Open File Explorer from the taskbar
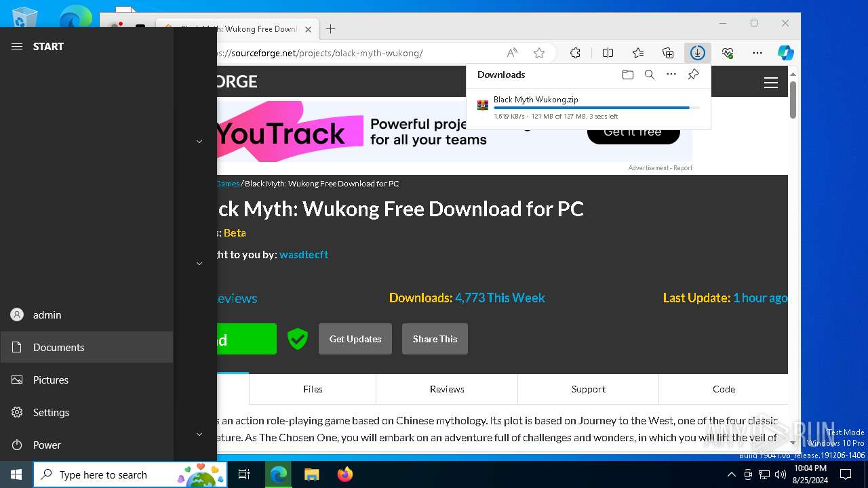868x488 pixels. point(311,474)
